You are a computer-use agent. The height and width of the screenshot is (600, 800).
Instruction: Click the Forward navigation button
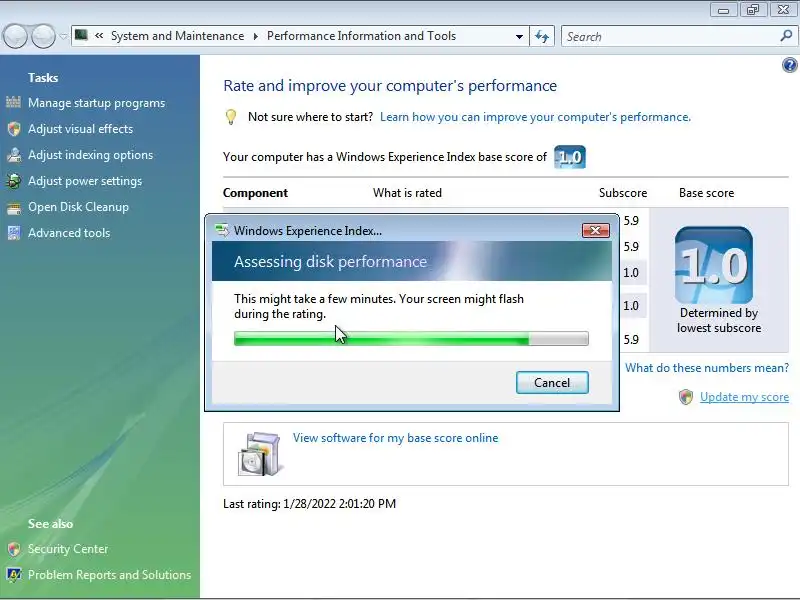tap(43, 36)
